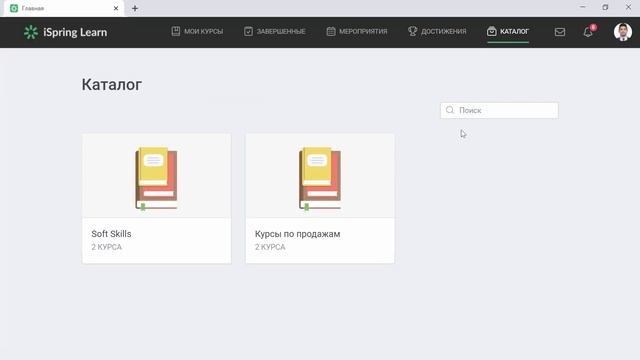Open the Достижения tab
This screenshot has width=640, height=360.
pyautogui.click(x=437, y=31)
